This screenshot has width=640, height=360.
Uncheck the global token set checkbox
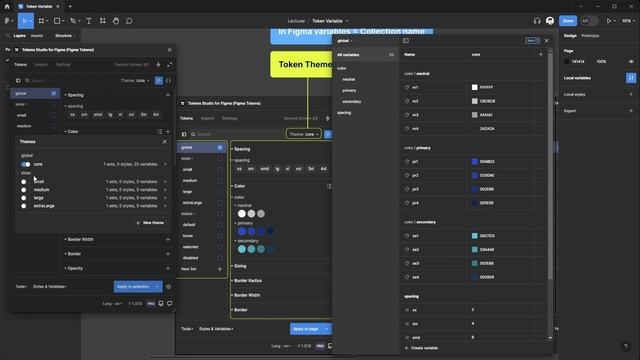53,93
